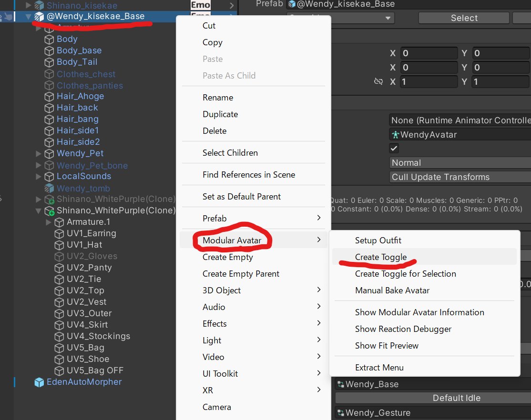531x420 pixels.
Task: Select Manual Bake Avatar menu entry
Action: coord(424,290)
